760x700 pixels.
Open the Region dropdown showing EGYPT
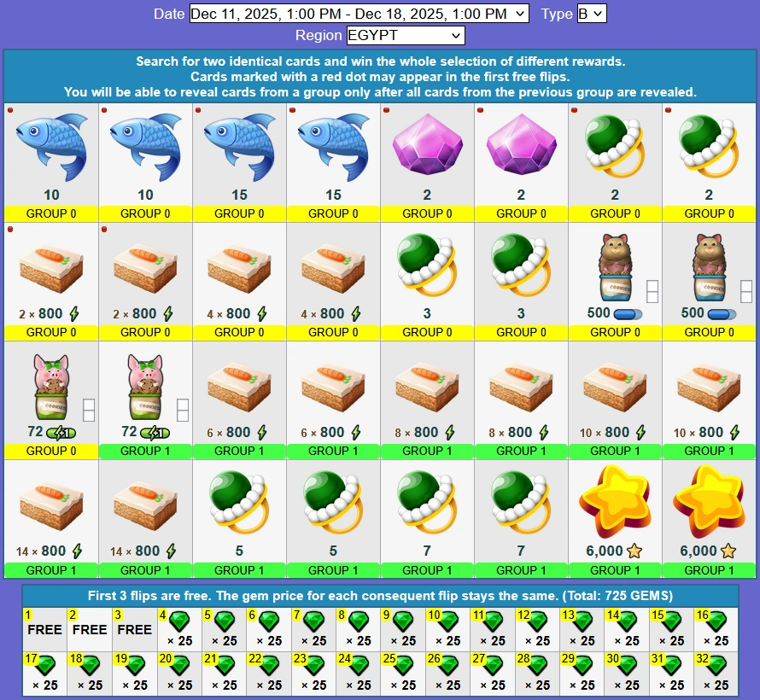tap(406, 35)
